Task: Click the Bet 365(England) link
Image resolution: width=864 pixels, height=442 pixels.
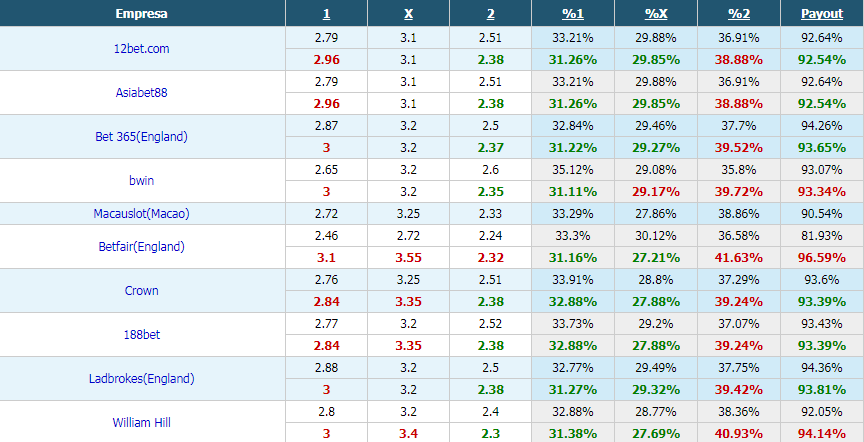Action: (x=142, y=137)
